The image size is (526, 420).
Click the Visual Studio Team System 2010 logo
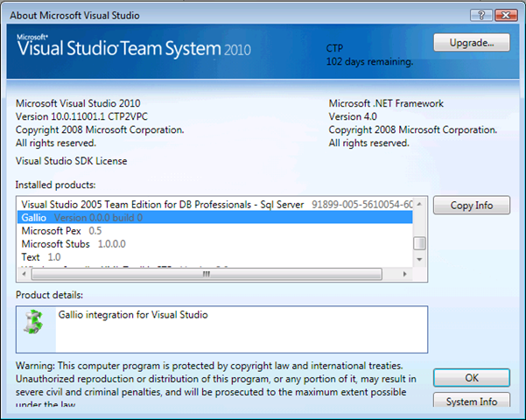(134, 46)
